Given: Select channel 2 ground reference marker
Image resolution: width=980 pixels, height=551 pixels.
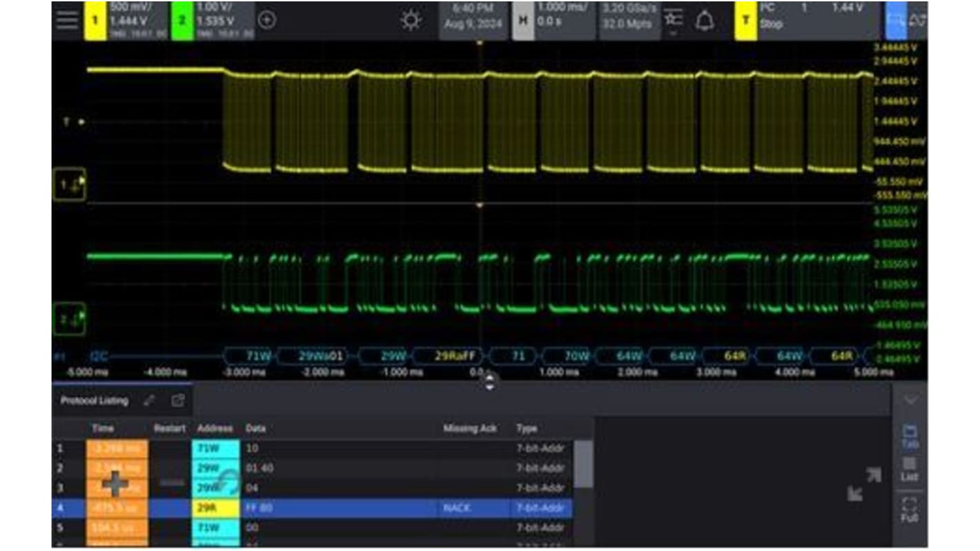Looking at the screenshot, I should point(69,319).
